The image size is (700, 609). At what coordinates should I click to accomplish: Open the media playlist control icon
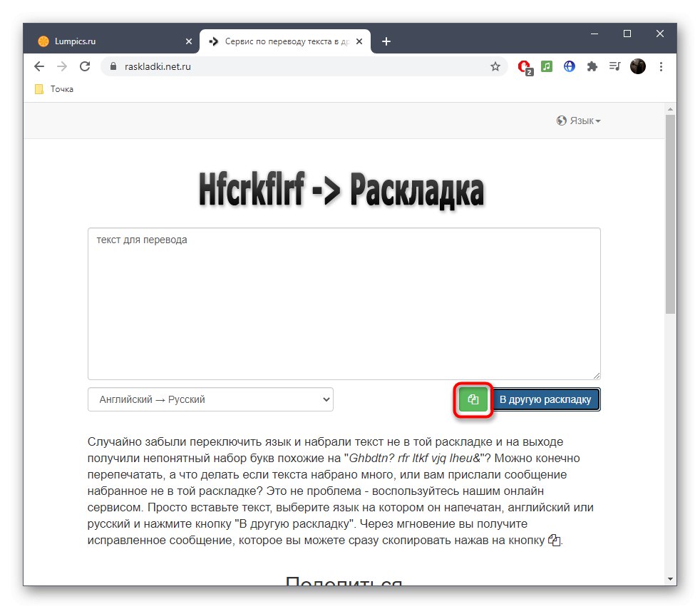(614, 66)
